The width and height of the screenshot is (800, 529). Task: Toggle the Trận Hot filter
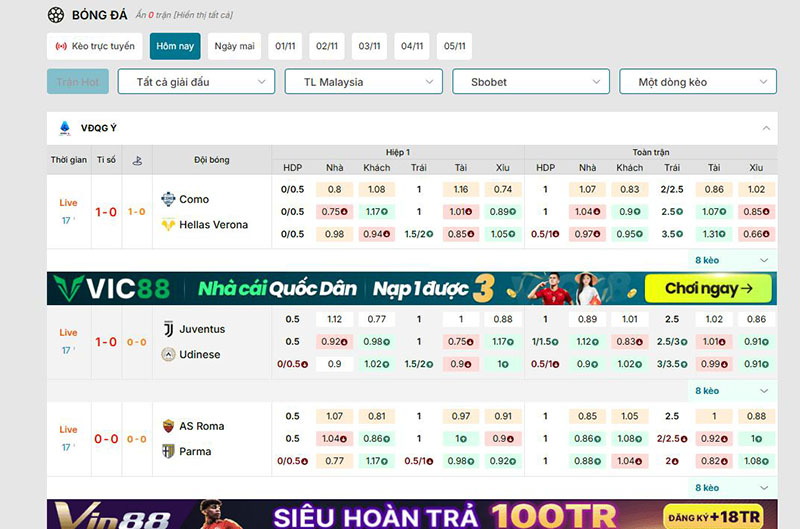(77, 82)
